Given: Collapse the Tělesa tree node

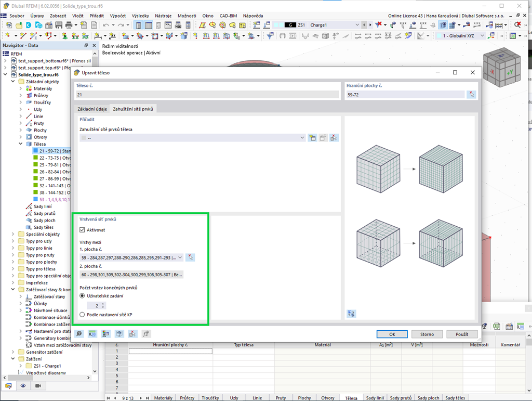Looking at the screenshot, I should [20, 144].
